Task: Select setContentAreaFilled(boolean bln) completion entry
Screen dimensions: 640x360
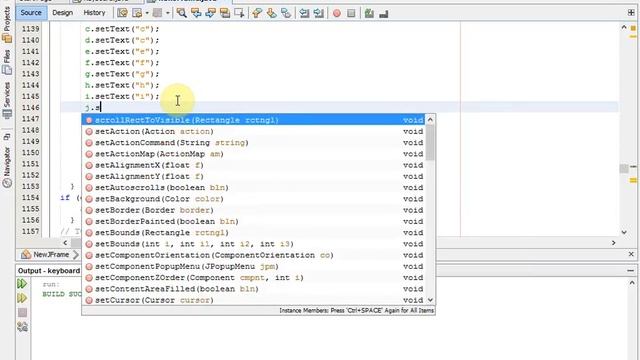Action: point(253,289)
